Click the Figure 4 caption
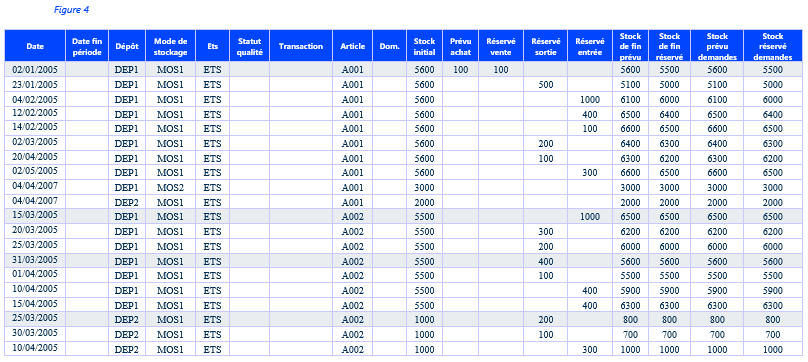Screen dimensions: 808x362 [72, 10]
